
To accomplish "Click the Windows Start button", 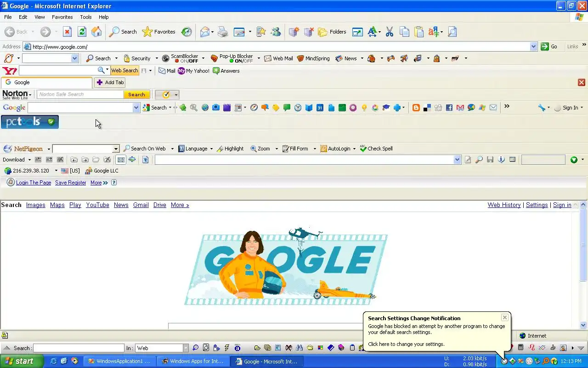I will click(22, 361).
